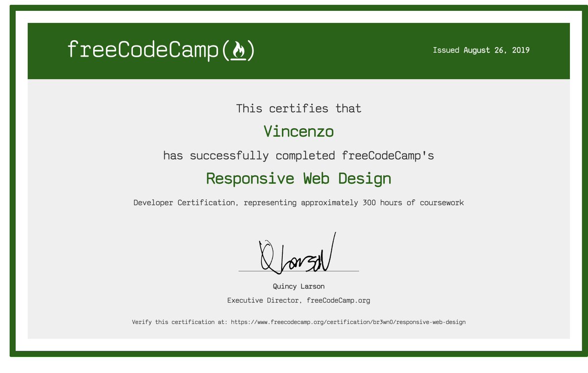Click the 'Responsive Web Design' title
Screen dimensions: 588x373
click(298, 178)
